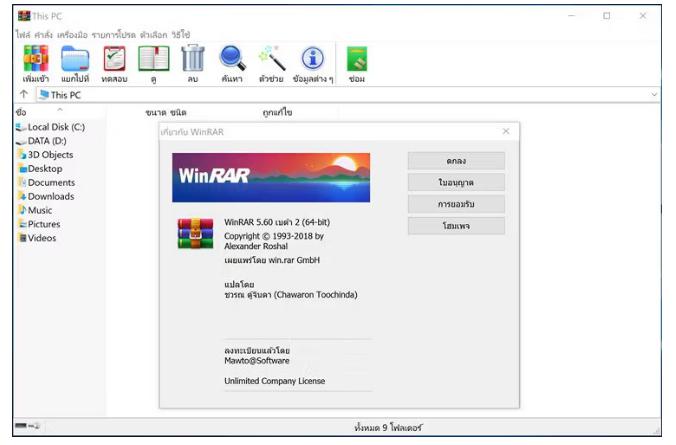Click the ใบอนุญาต (License) button
The image size is (676, 445).
point(456,182)
